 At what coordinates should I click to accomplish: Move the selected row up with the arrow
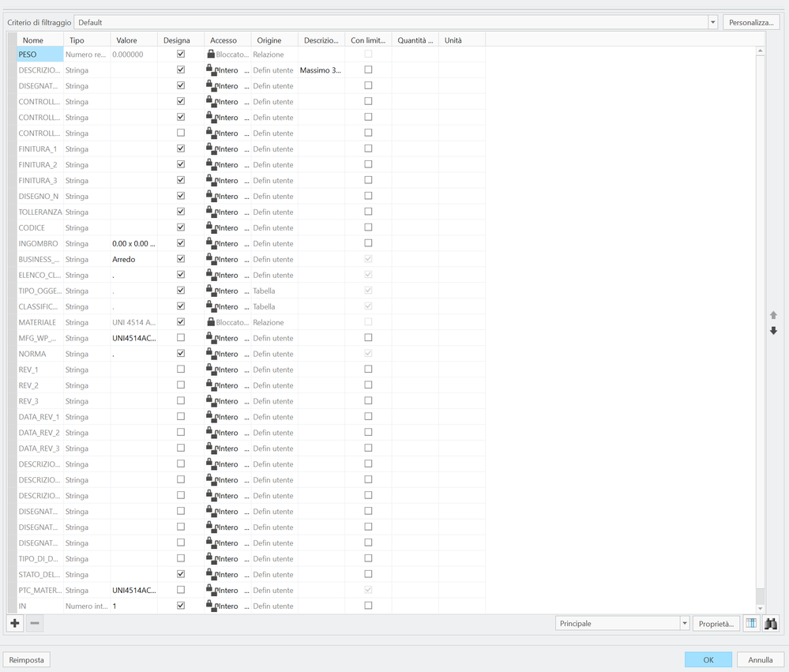coord(773,315)
